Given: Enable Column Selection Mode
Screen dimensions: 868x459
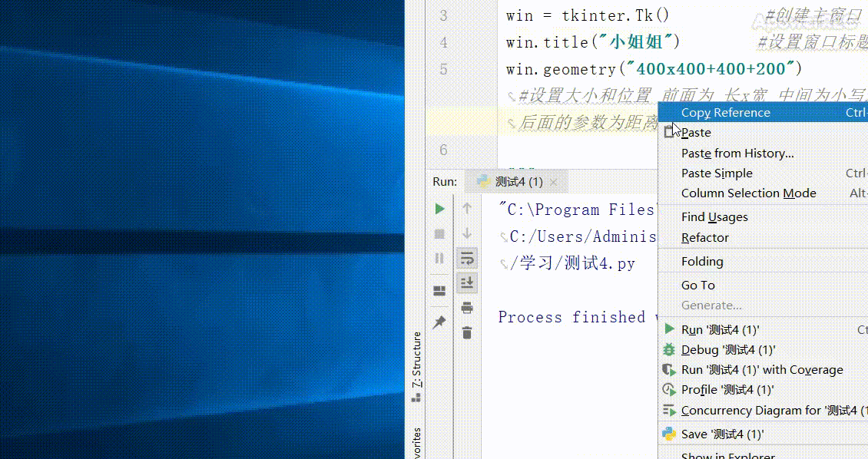Looking at the screenshot, I should (763, 193).
